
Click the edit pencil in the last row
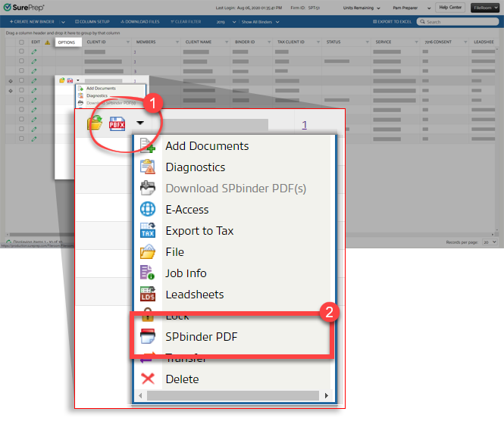(x=34, y=139)
